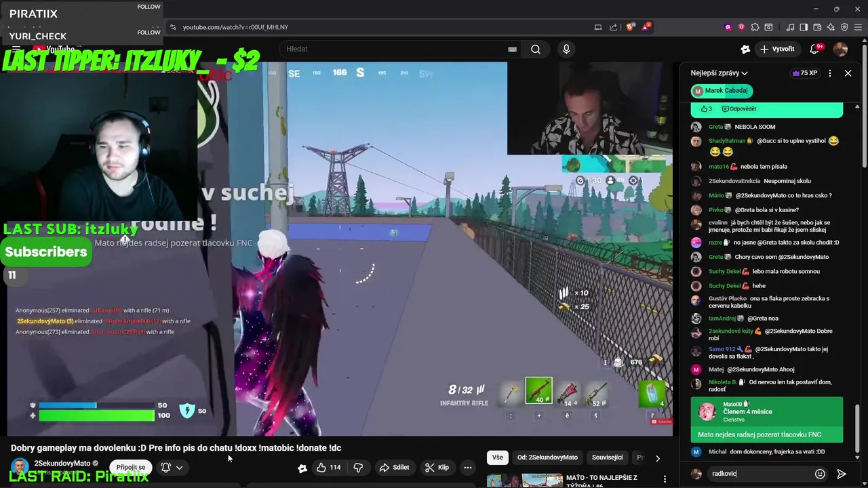
Task: Click the Nikoleta B. chat message
Action: 766,386
